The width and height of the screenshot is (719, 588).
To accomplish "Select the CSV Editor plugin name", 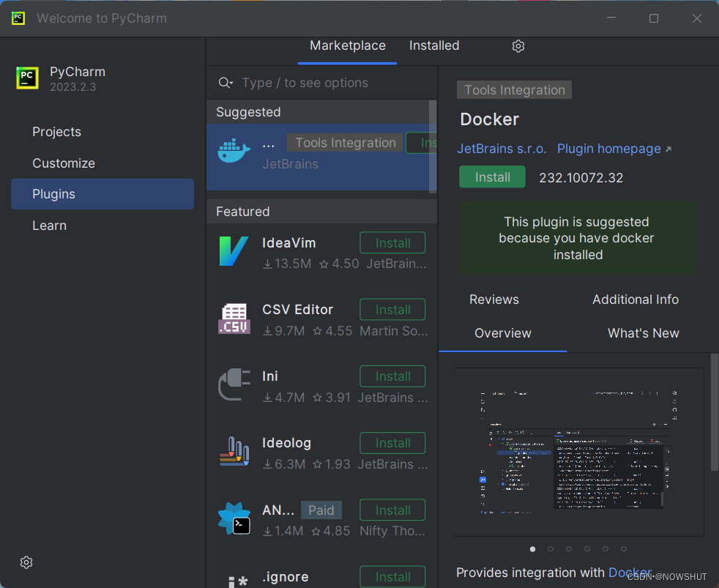I will (x=297, y=310).
